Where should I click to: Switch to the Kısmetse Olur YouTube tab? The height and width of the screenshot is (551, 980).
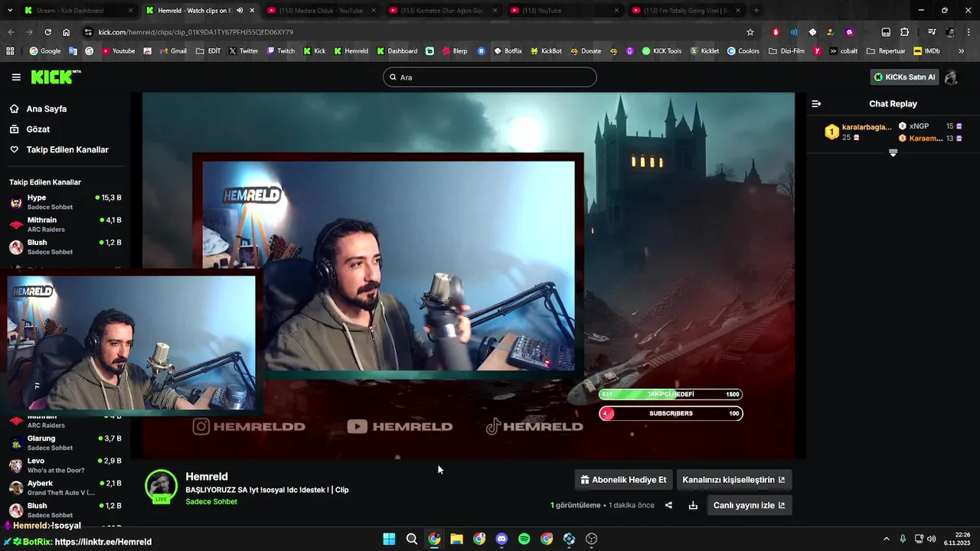pos(442,11)
